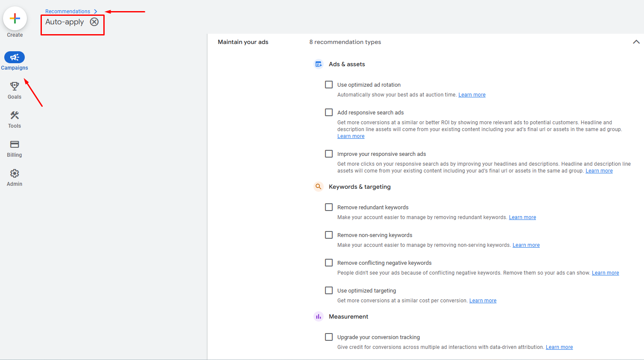Go to Billing card icon
This screenshot has width=644, height=360.
coord(15,144)
